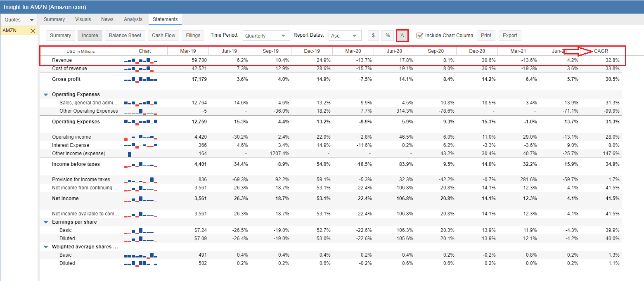Click the Sep-19 column header
The image size is (644, 281).
(271, 51)
